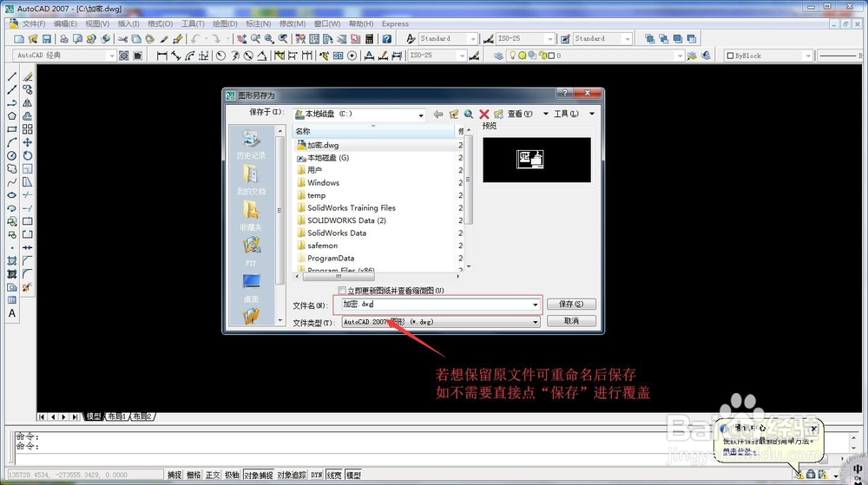Toggle 正交 (ortho) in status bar
868x485 pixels.
coord(213,475)
